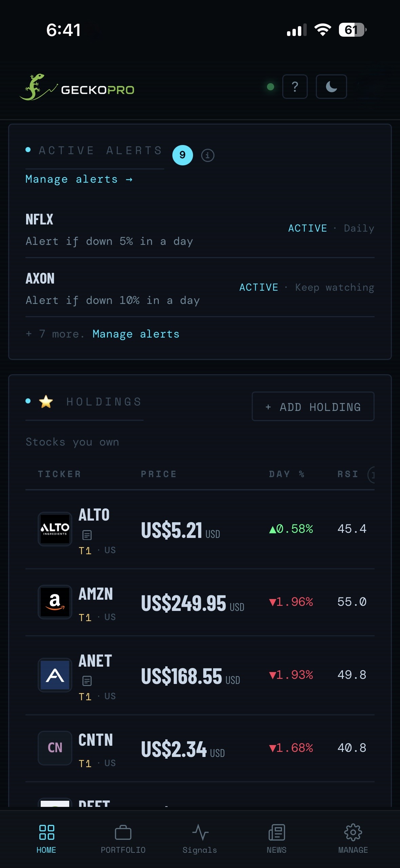This screenshot has width=400, height=868.
Task: Go to the News tab
Action: [x=277, y=839]
